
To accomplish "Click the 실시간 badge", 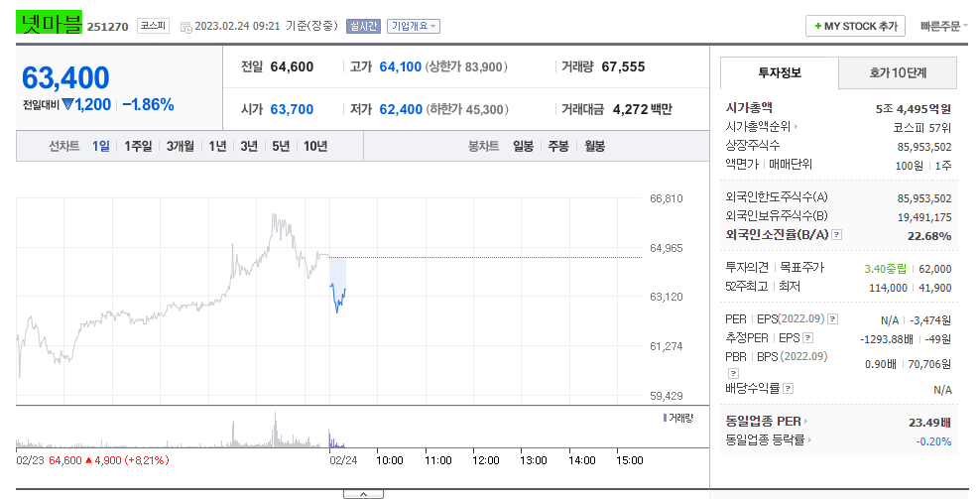I will coord(363,26).
